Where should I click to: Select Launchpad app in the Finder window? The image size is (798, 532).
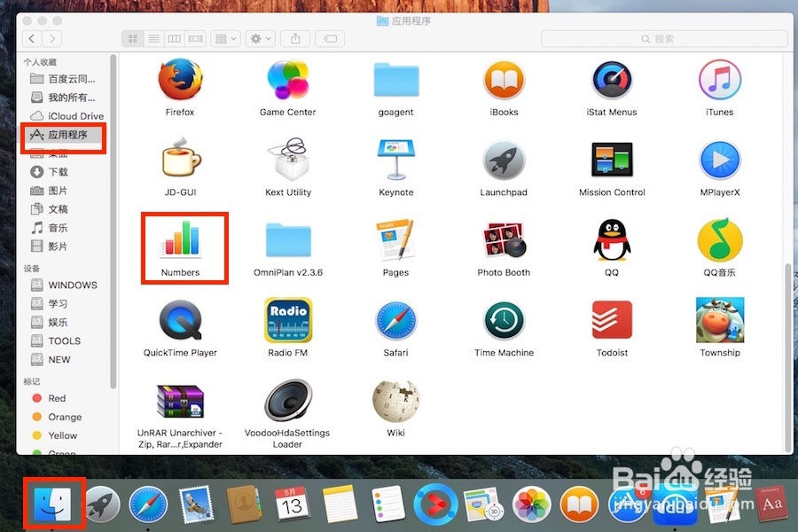(x=504, y=160)
